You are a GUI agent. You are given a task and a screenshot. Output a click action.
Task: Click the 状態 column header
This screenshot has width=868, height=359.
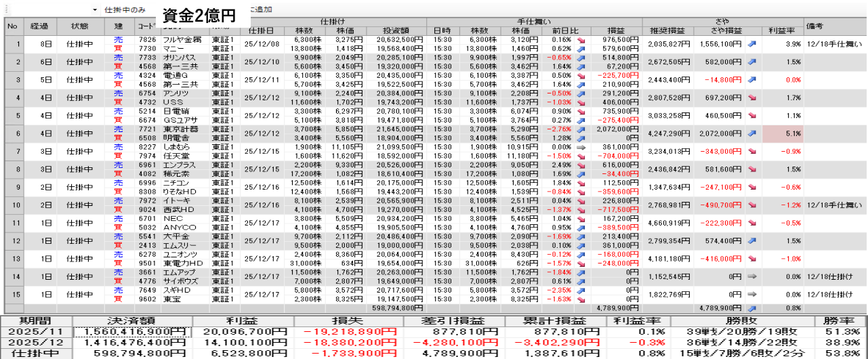pyautogui.click(x=79, y=26)
